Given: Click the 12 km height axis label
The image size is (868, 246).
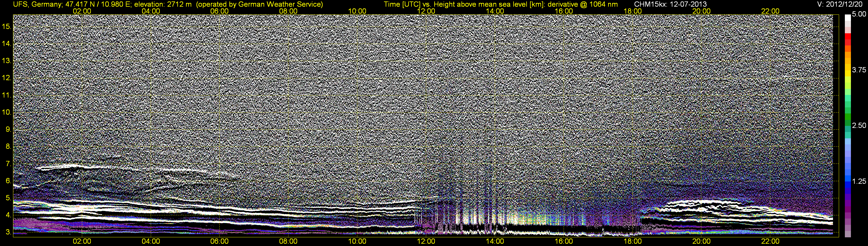Looking at the screenshot, I should tap(6, 78).
